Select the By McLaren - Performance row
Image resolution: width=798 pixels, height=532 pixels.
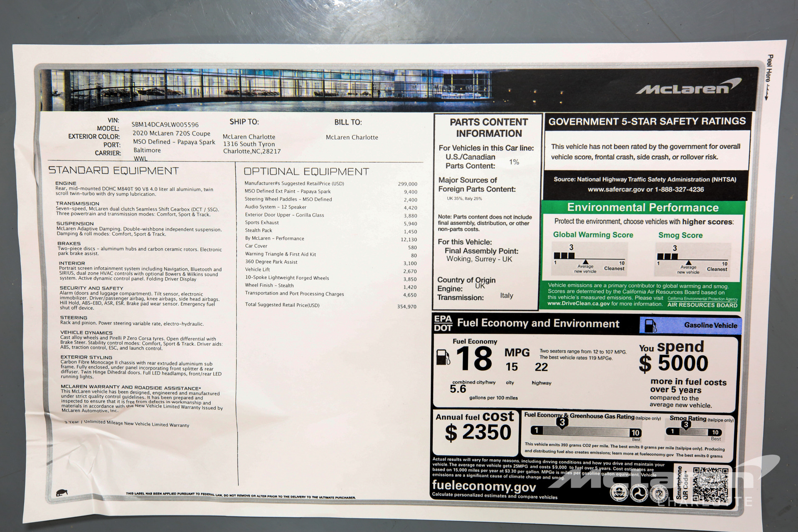[x=331, y=239]
